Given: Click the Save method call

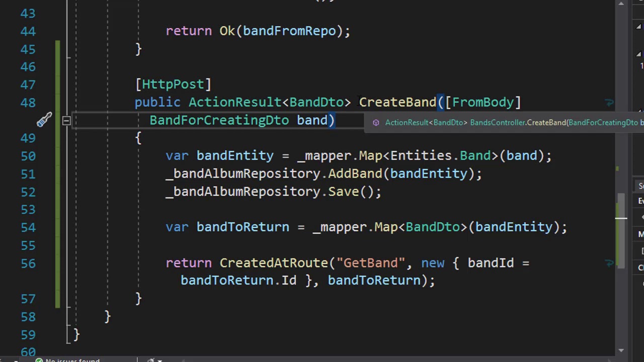Looking at the screenshot, I should point(343,192).
